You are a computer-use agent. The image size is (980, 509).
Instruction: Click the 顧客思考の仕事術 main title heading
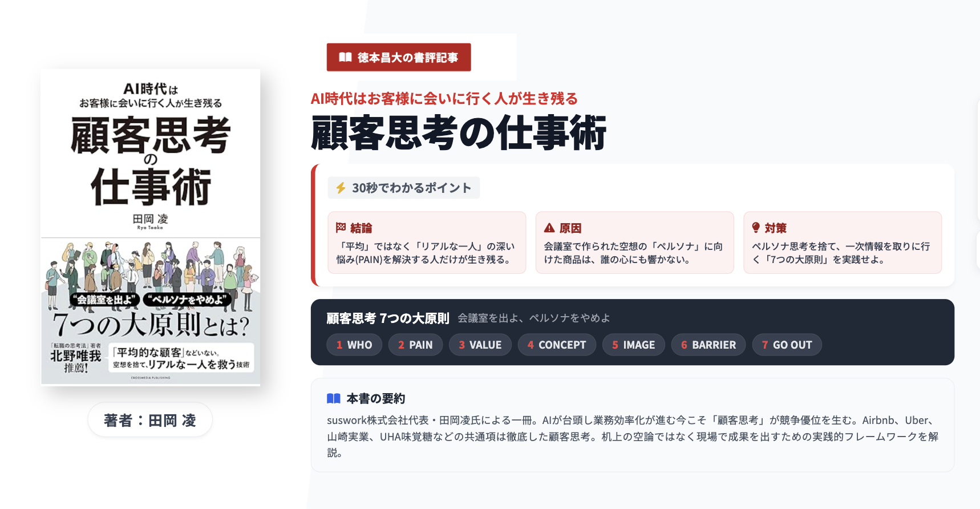tap(459, 132)
